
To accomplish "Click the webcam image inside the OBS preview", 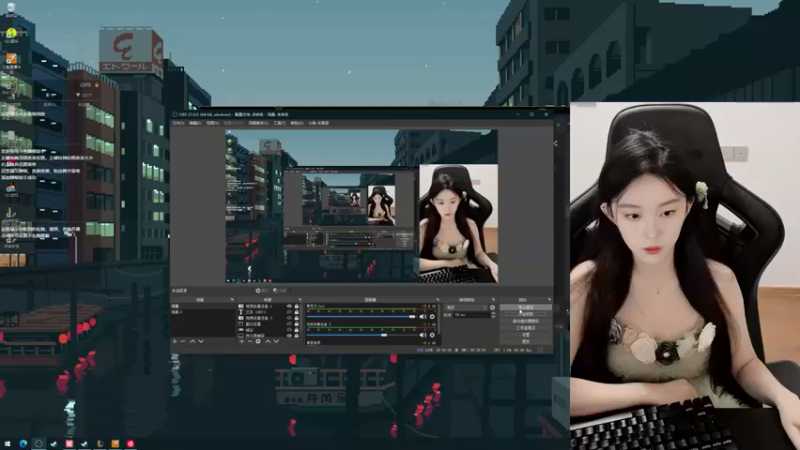I will click(x=458, y=223).
